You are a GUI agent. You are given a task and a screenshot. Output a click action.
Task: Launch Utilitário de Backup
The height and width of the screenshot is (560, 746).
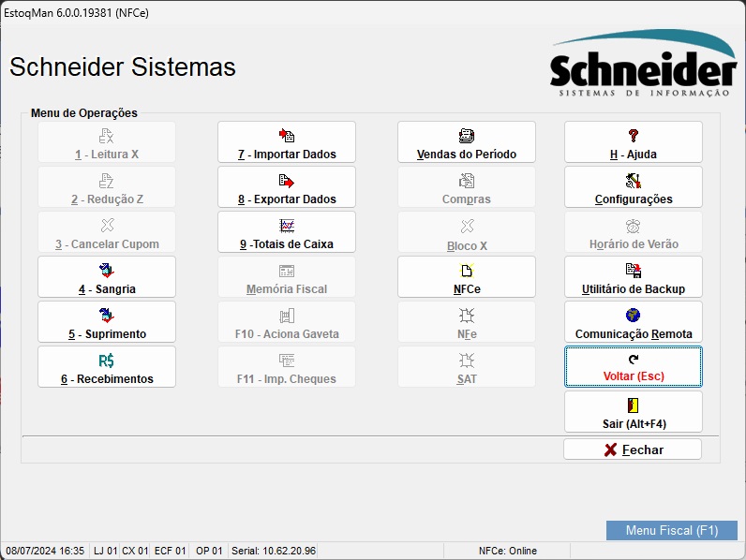(634, 277)
